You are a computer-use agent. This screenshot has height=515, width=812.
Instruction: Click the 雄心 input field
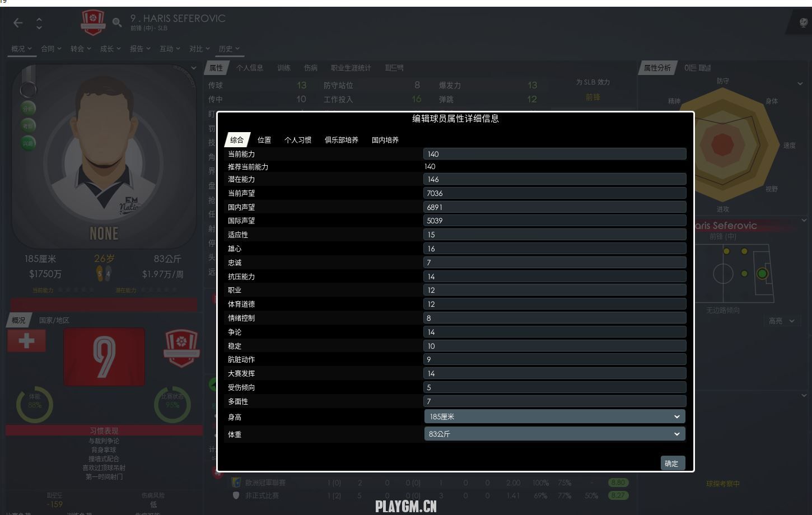(555, 249)
